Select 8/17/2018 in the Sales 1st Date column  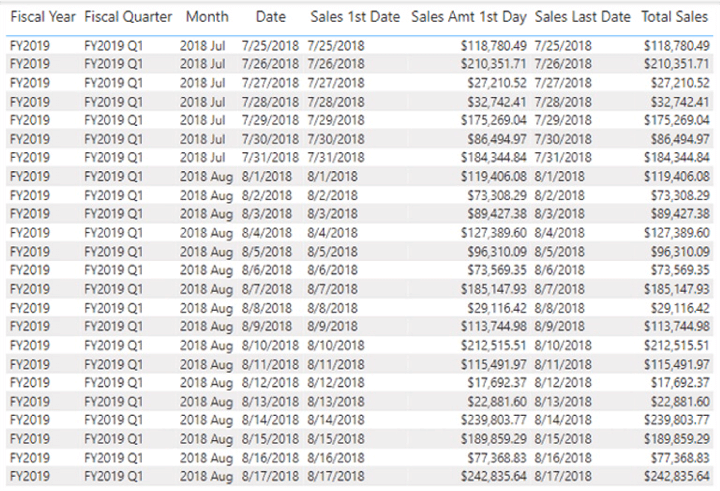(x=336, y=476)
